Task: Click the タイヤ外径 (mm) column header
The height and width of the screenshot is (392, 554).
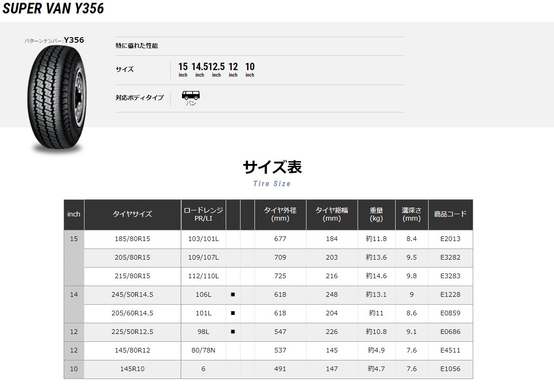Action: tap(280, 214)
